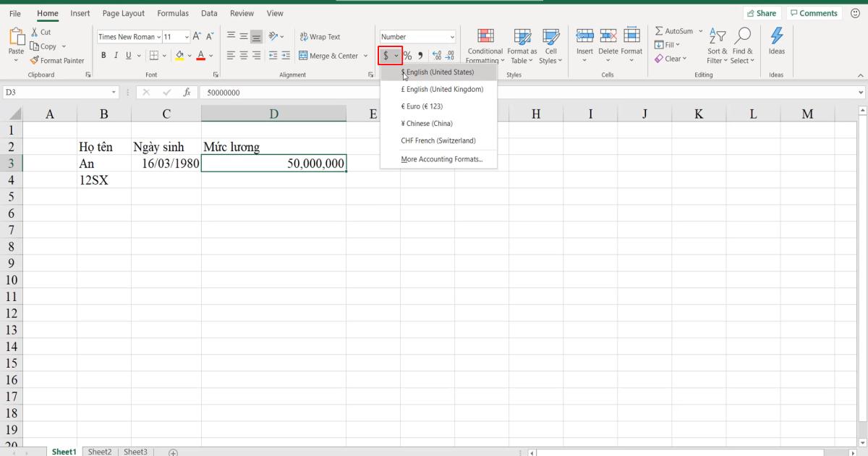The width and height of the screenshot is (868, 456).
Task: Toggle italic formatting
Action: click(116, 55)
